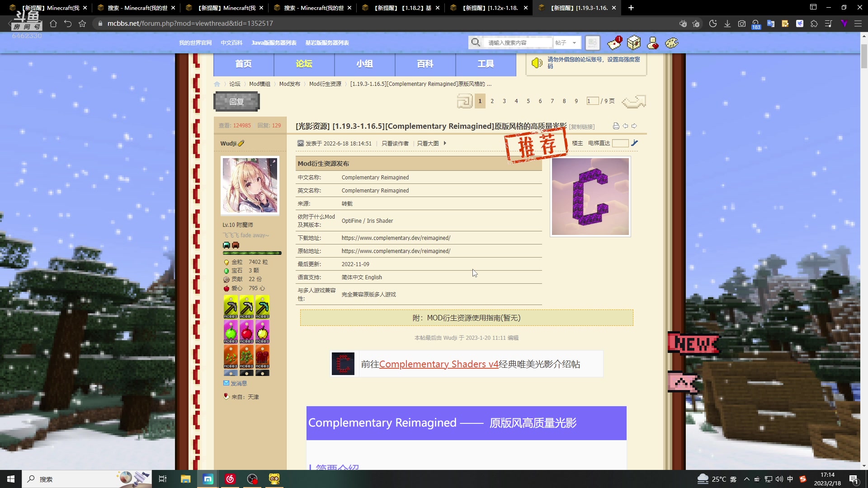Click 只看该作者 filter link
Viewport: 868px width, 488px height.
pyautogui.click(x=395, y=144)
